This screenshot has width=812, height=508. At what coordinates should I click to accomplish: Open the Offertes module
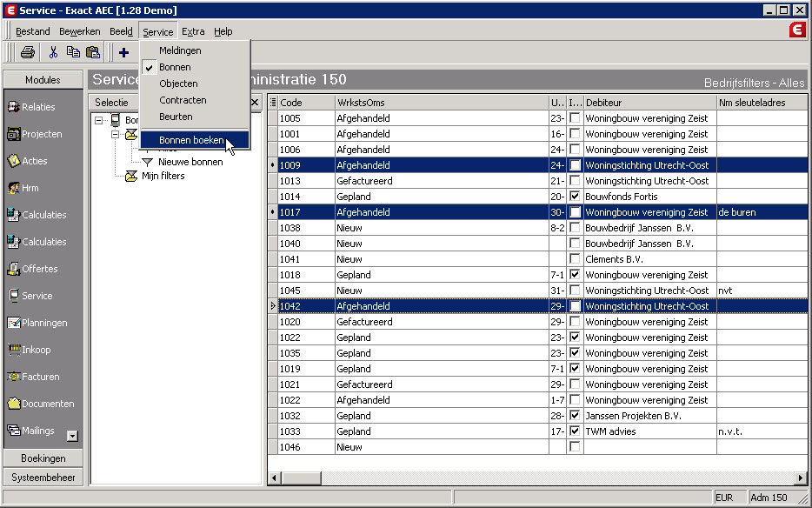click(33, 269)
